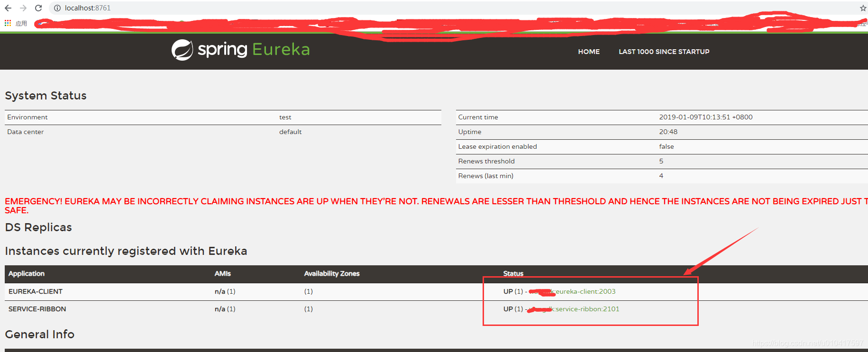
Task: Open the eureka-client:2003 instance link
Action: click(585, 291)
